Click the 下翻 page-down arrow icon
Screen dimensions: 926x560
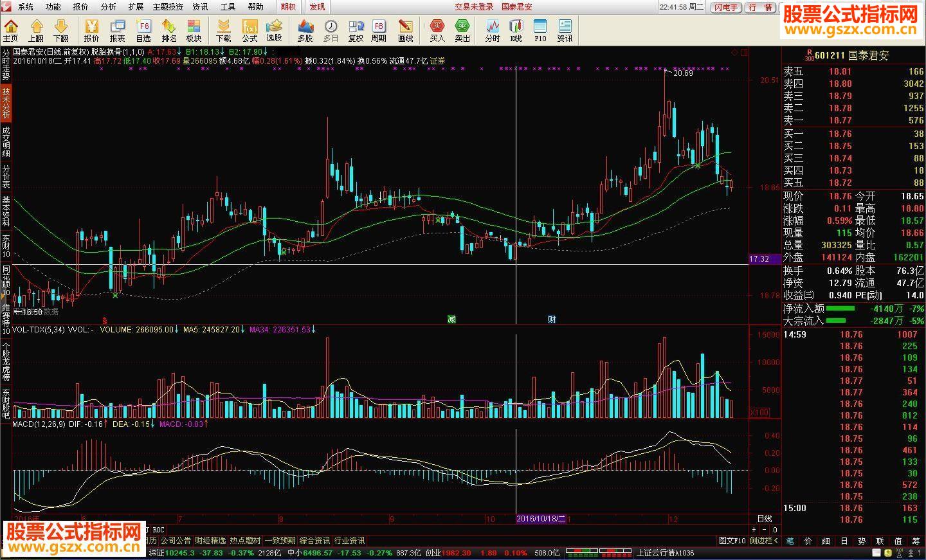coord(61,30)
